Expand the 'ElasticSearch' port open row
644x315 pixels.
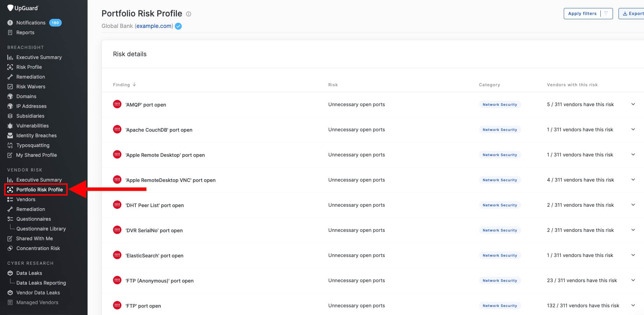[x=633, y=255]
